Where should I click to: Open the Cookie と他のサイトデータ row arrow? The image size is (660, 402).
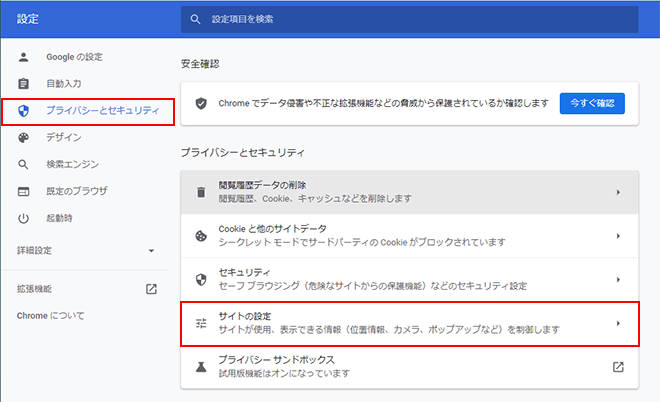coord(618,236)
